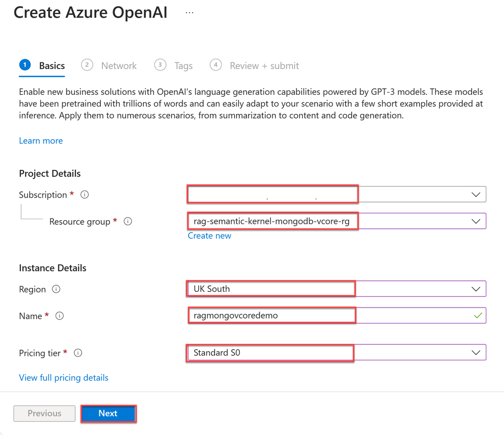Open the ellipsis menu beside the page title
This screenshot has height=435, width=504.
189,13
